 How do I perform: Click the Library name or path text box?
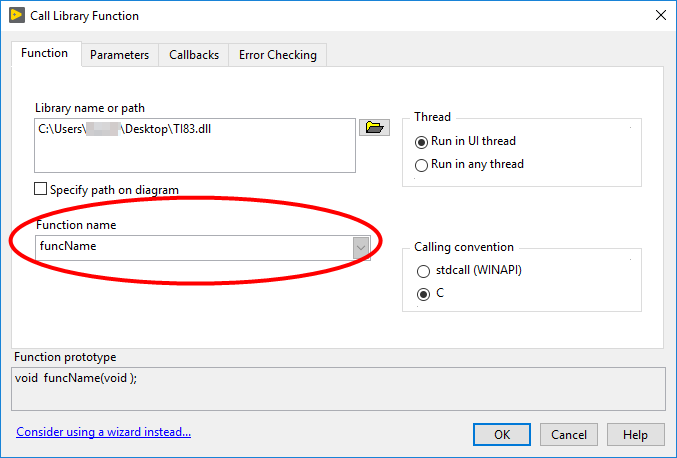(195, 145)
